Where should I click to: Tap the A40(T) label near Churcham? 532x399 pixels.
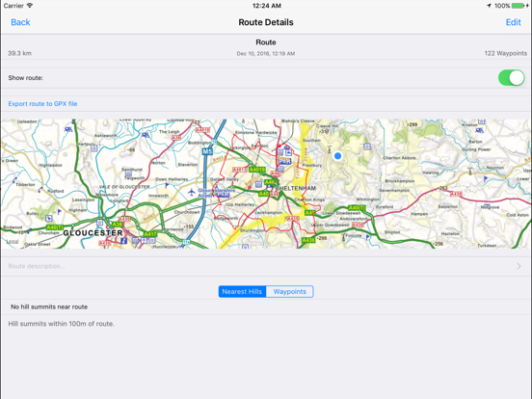[x=55, y=227]
